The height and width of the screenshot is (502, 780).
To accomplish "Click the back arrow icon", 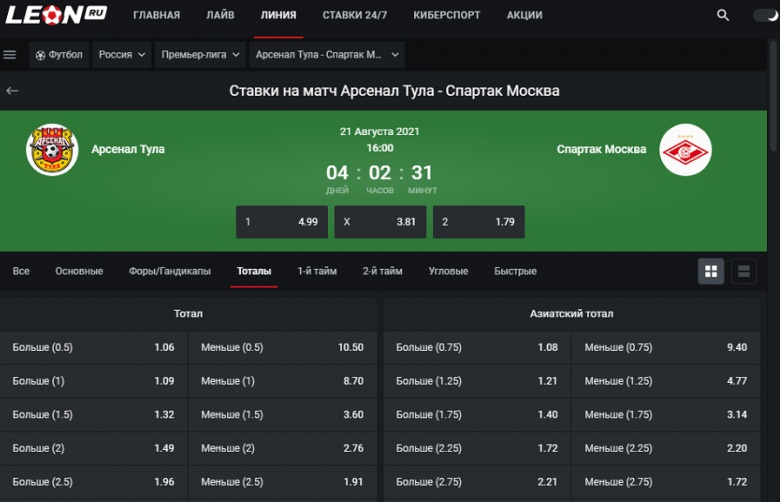I will pos(12,91).
